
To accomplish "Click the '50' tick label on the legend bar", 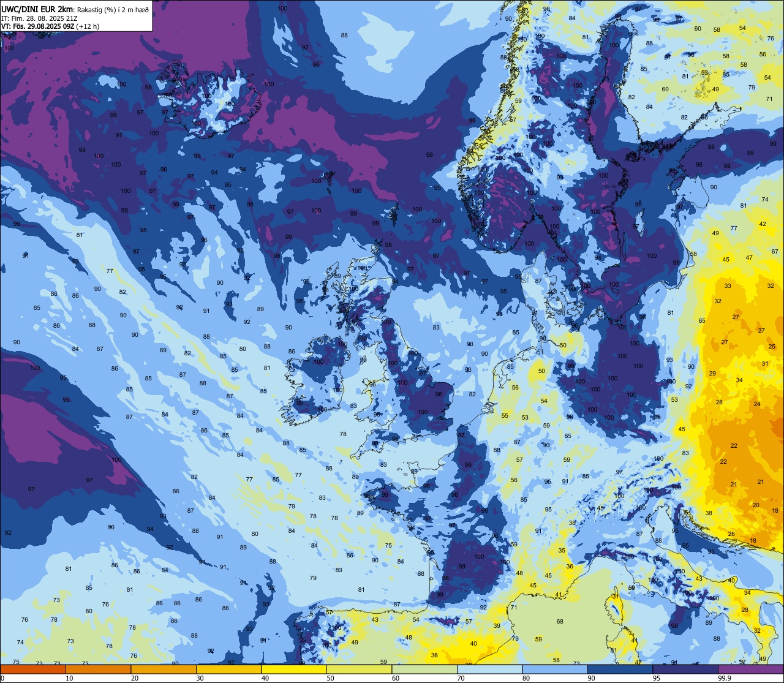I will [x=330, y=678].
